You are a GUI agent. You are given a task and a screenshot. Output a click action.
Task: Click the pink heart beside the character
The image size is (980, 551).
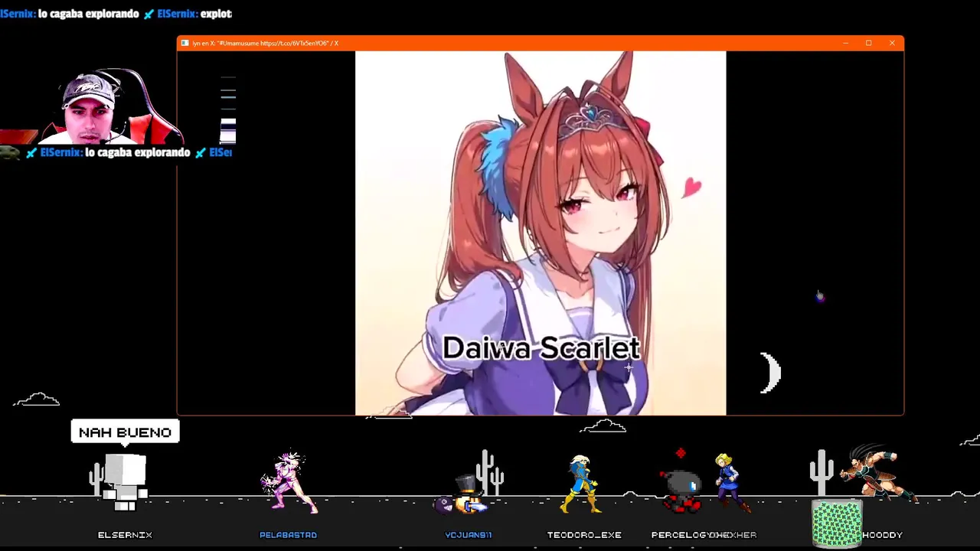[x=692, y=187]
